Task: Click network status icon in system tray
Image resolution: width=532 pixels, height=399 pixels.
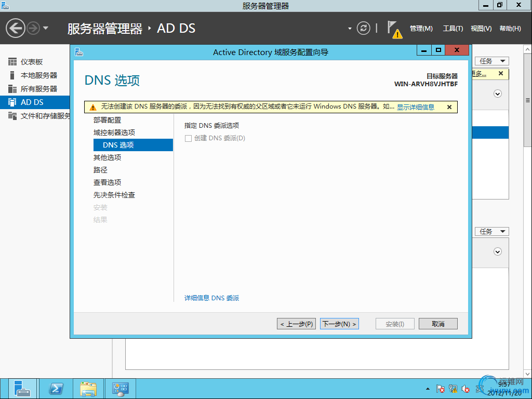Action: [453, 389]
